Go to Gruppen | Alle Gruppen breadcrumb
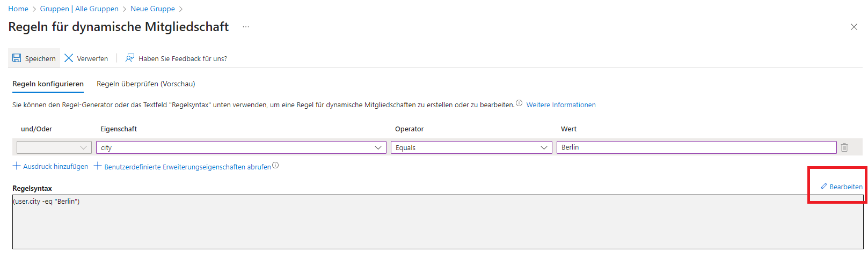Image resolution: width=868 pixels, height=260 pixels. [79, 9]
